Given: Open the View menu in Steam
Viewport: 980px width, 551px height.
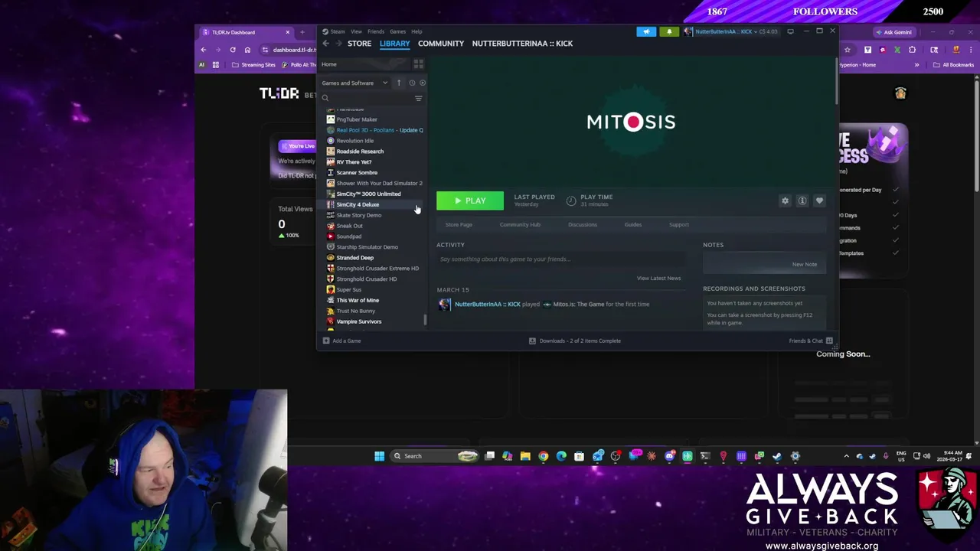Looking at the screenshot, I should pos(356,31).
